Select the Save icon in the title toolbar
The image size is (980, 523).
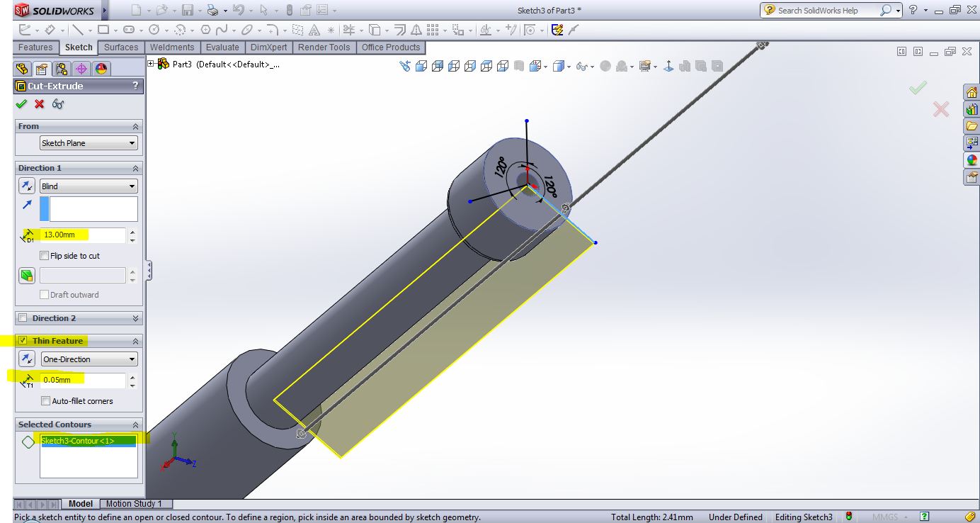[x=187, y=11]
